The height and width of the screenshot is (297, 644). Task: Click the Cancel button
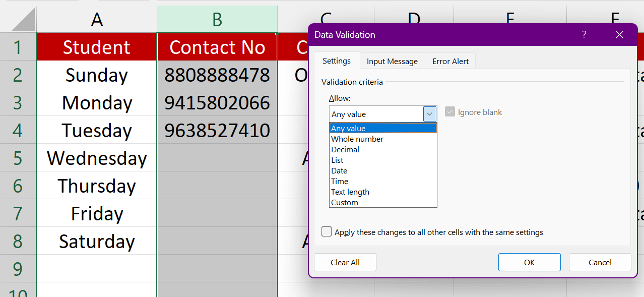tap(600, 262)
